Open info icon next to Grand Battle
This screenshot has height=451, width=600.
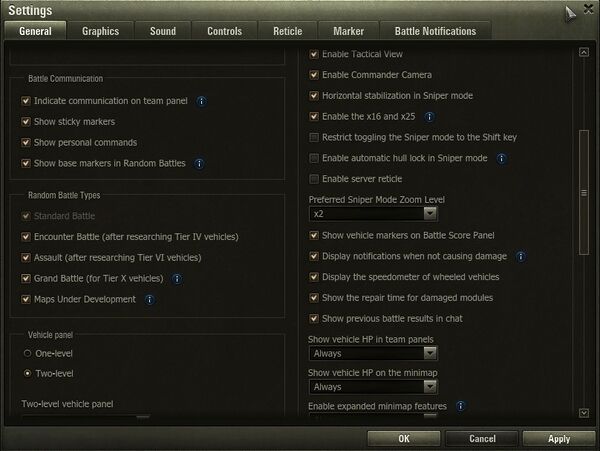177,279
